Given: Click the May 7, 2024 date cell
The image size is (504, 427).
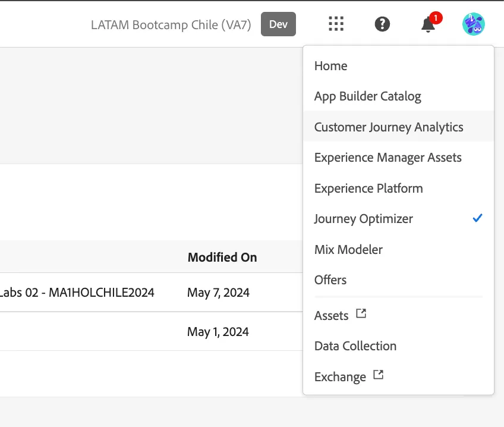Looking at the screenshot, I should (x=218, y=293).
